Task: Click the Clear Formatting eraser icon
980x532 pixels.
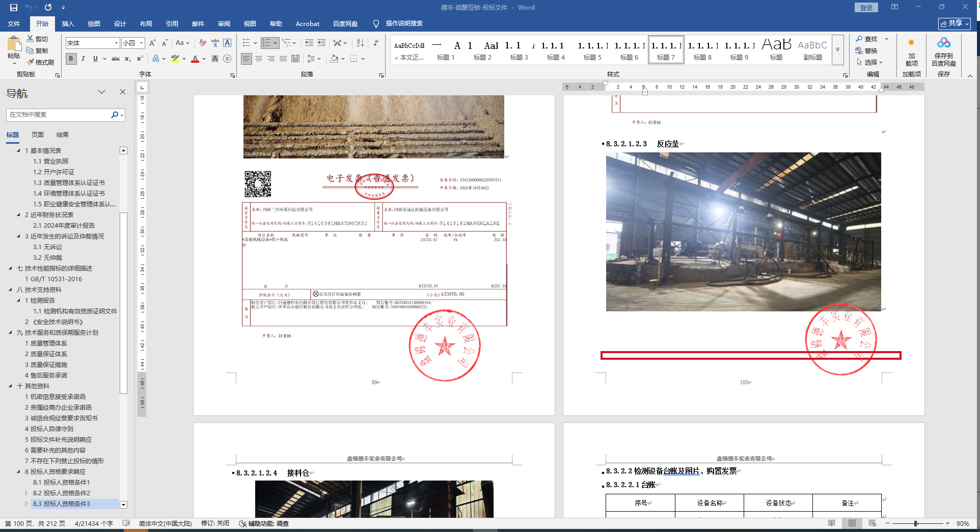Action: point(203,43)
